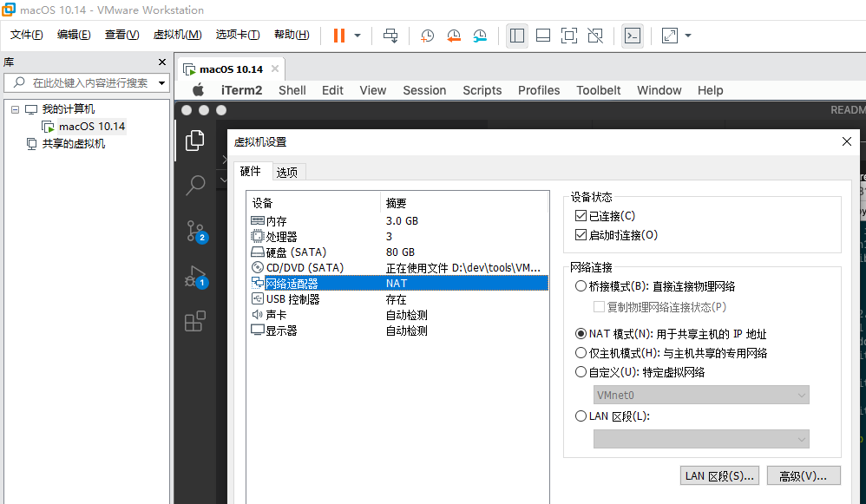
Task: Open the guest Session menu
Action: tap(424, 90)
